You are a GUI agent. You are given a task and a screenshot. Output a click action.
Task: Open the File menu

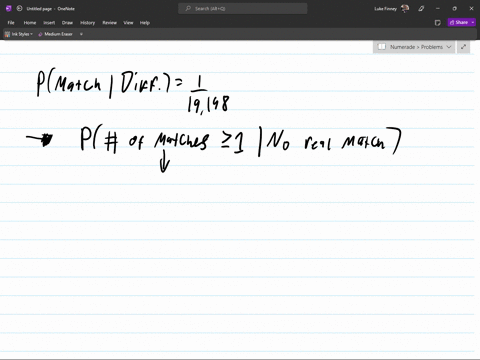tap(11, 23)
